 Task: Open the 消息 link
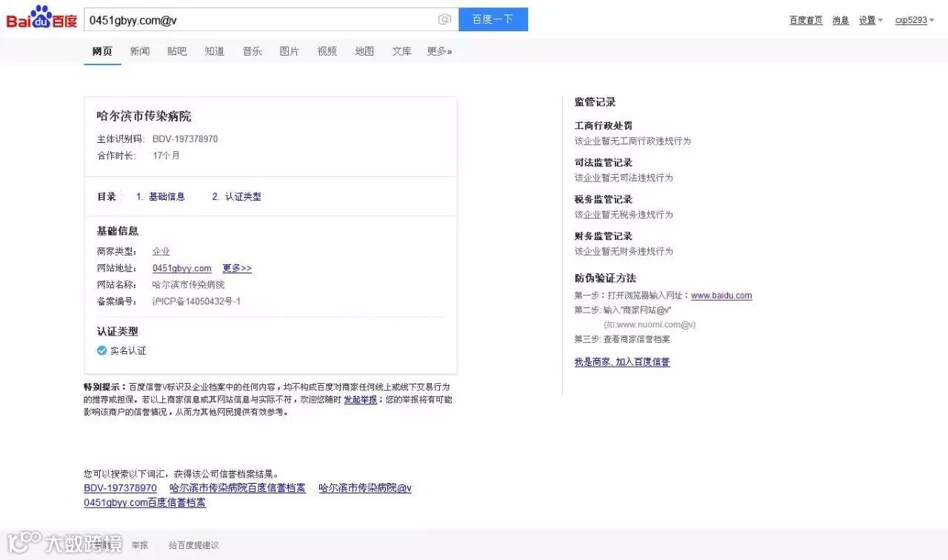point(841,20)
